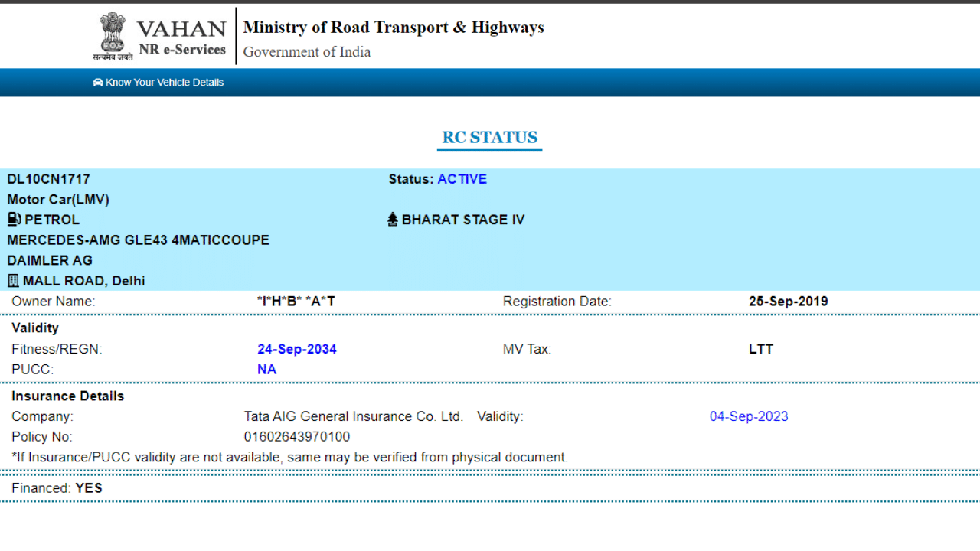
Task: Click the VAHAN NR e-Services title
Action: point(181,37)
